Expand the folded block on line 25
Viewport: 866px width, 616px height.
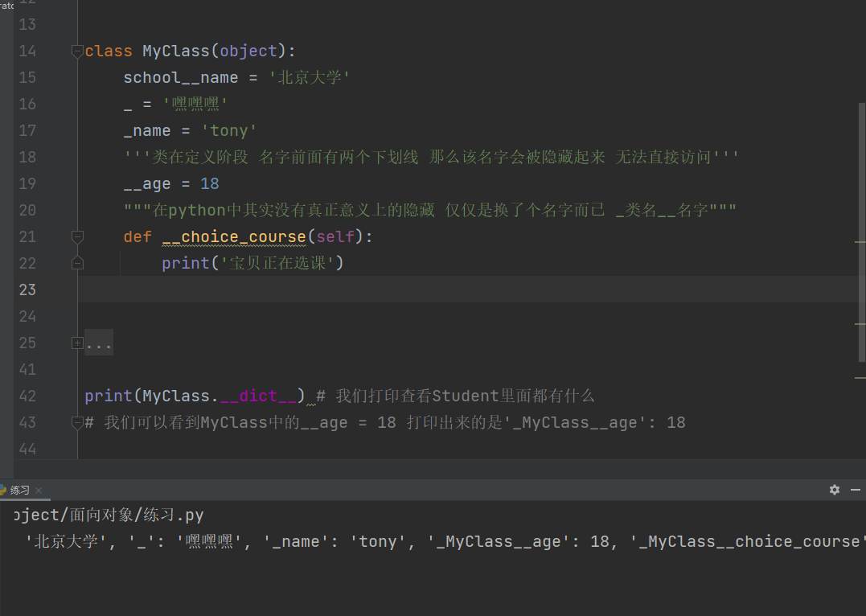[77, 343]
